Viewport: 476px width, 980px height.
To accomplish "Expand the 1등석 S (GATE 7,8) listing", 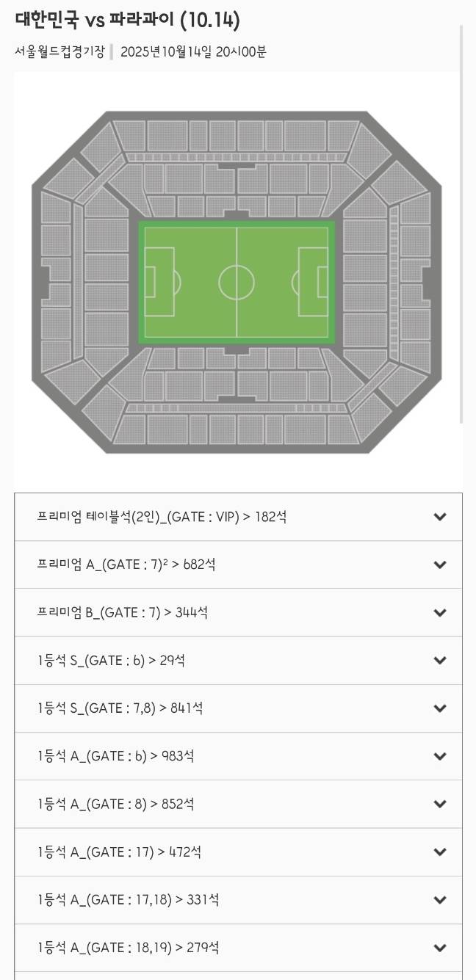I will click(439, 708).
